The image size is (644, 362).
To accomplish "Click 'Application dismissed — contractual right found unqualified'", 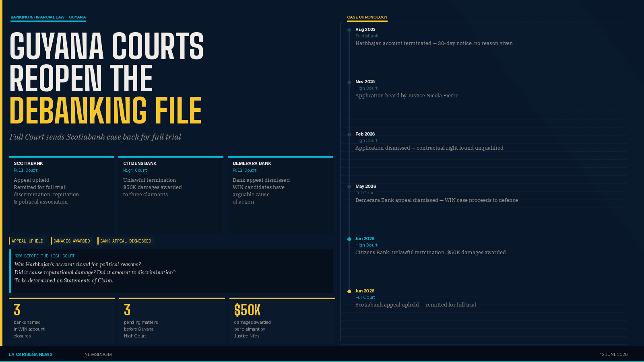I will coord(429,148).
